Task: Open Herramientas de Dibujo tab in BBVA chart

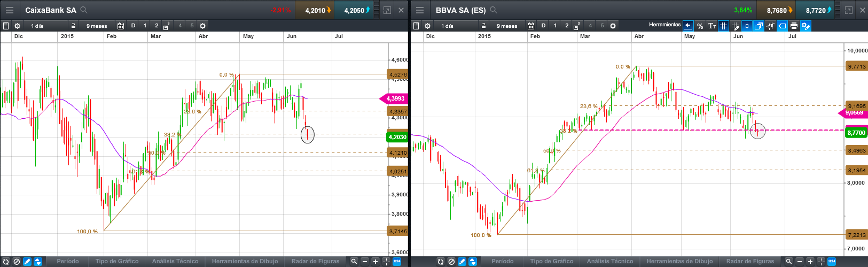Action: (679, 262)
